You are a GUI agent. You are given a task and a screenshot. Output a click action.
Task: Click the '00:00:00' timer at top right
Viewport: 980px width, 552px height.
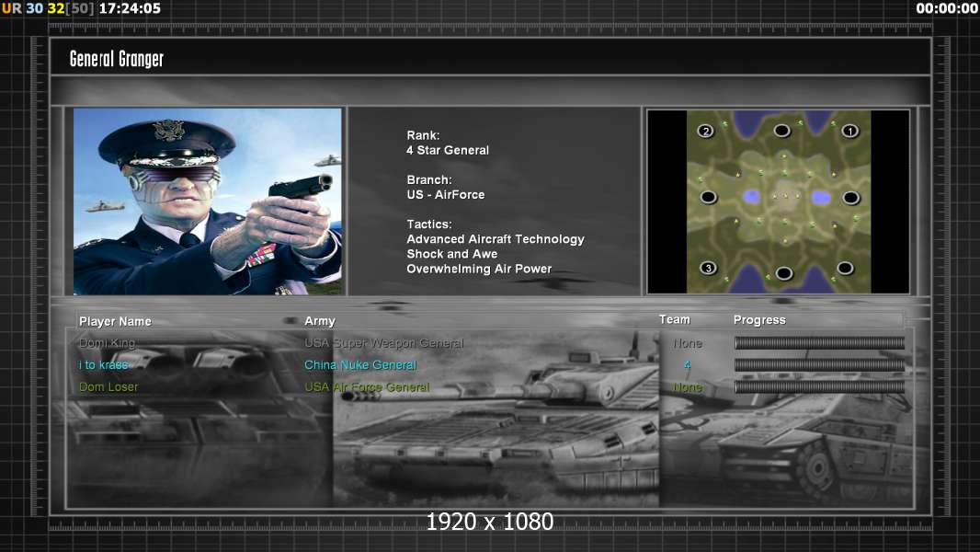946,8
